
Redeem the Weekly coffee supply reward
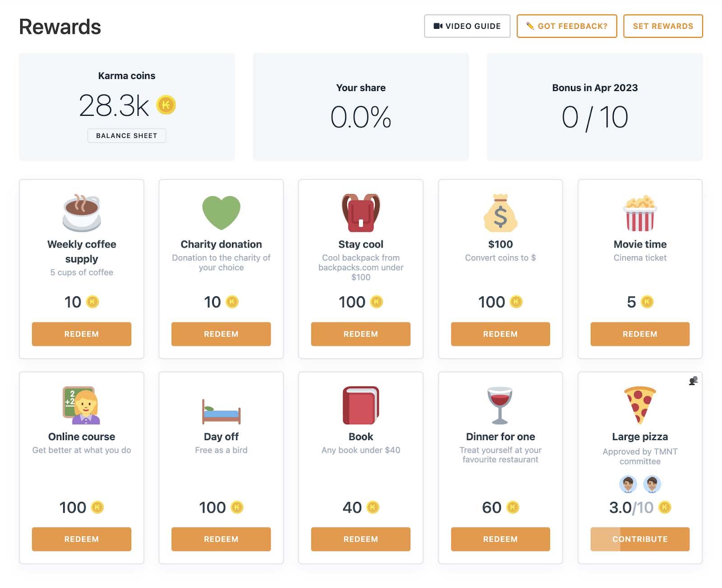point(81,334)
